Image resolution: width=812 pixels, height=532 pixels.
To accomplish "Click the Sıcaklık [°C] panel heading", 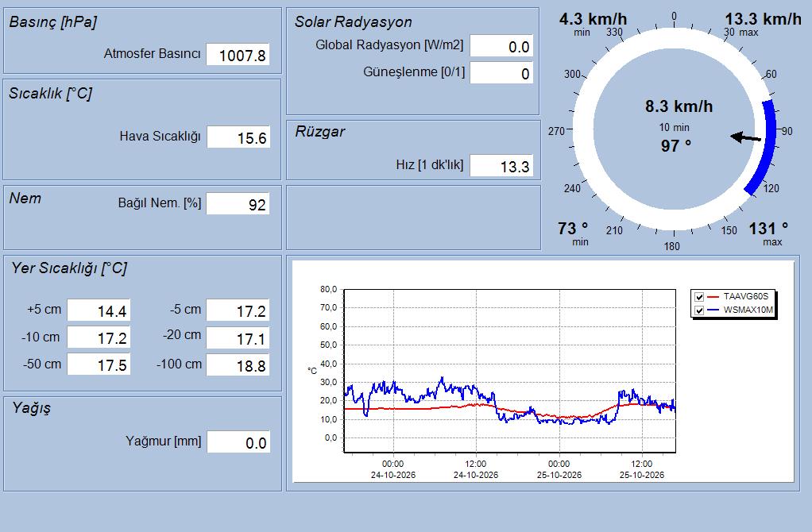I will (x=50, y=93).
